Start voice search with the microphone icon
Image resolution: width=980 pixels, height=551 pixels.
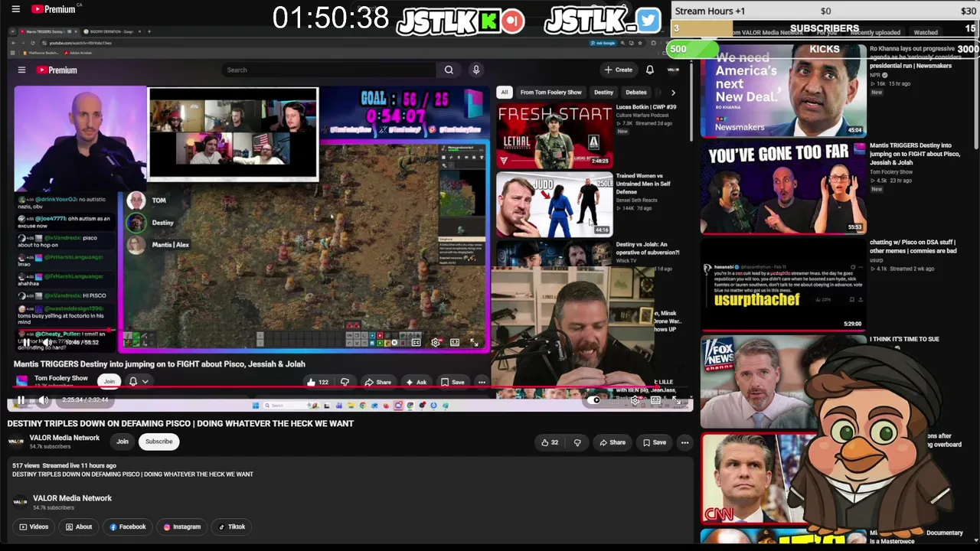click(476, 70)
